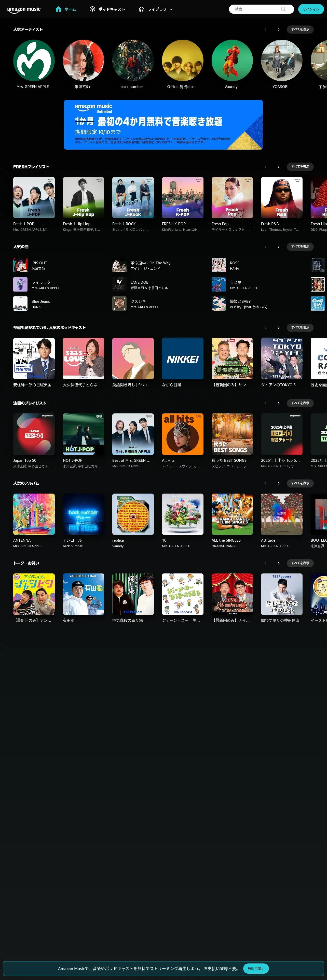Viewport: 327px width, 980px height.
Task: Show all 人気アーティスト with すべてを表示
Action: [x=300, y=29]
